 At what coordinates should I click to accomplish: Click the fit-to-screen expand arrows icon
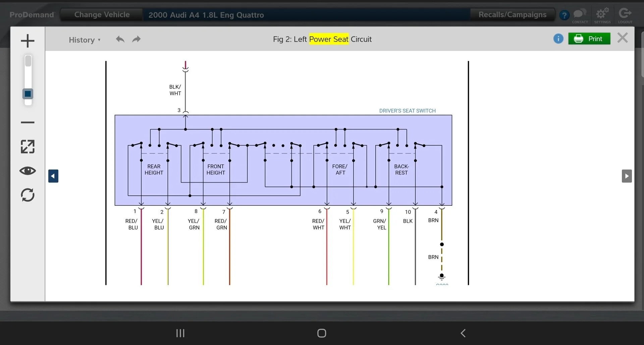(28, 147)
